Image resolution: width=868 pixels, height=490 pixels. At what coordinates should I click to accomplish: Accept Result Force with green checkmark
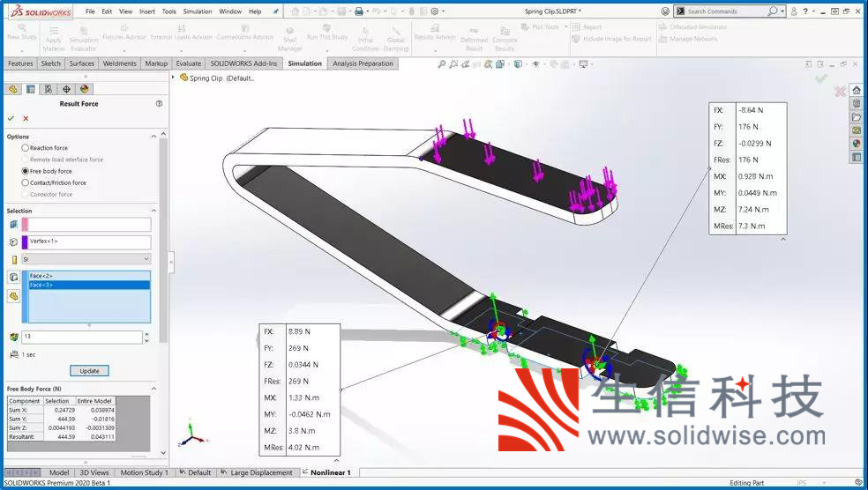(11, 118)
